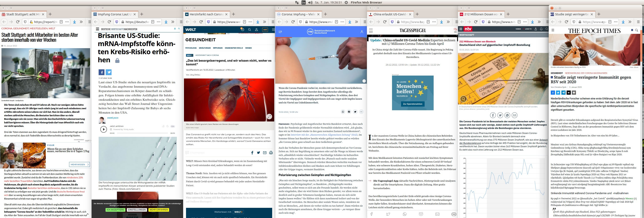This screenshot has width=644, height=218.
Task: Reload the ntv page
Action: (476, 22)
